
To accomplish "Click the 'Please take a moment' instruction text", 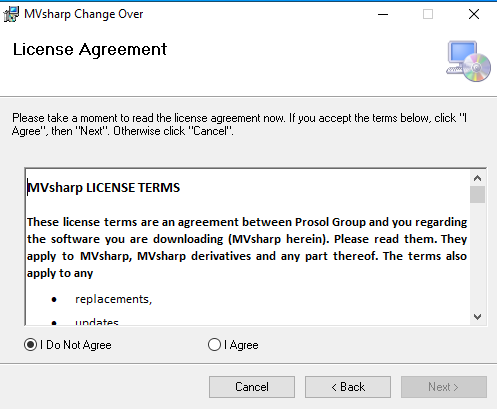I will (x=239, y=124).
